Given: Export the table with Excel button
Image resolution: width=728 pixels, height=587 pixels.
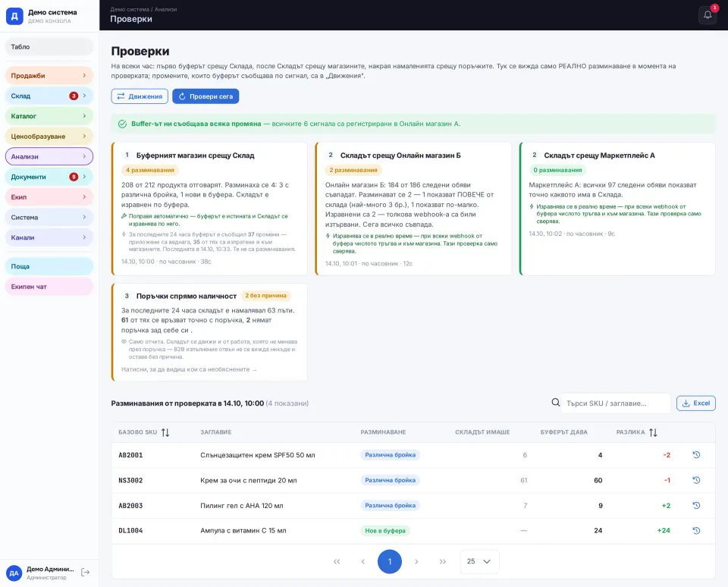Looking at the screenshot, I should (x=695, y=403).
